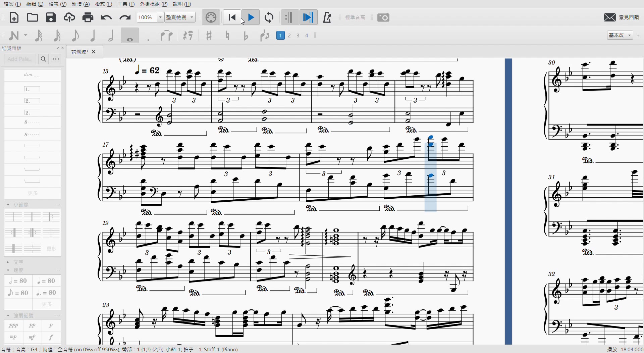Select voice 2

point(289,35)
